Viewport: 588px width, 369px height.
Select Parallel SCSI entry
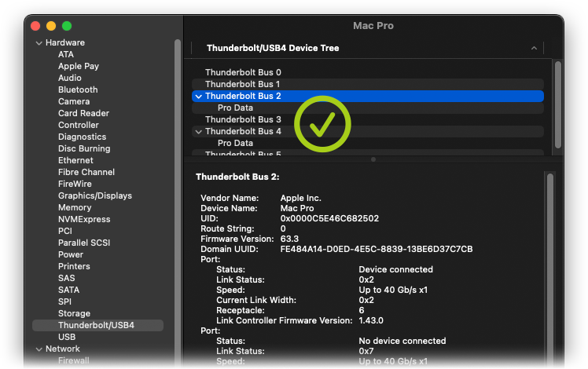tap(84, 243)
